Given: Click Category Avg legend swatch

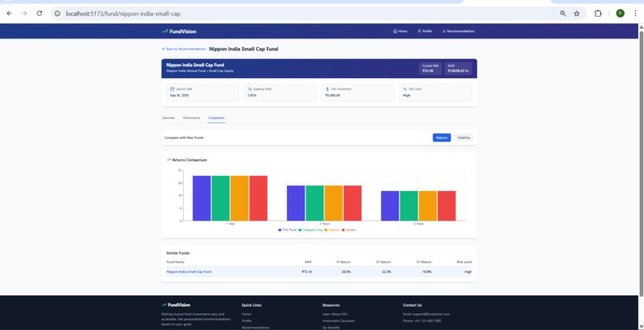Looking at the screenshot, I should [300, 230].
